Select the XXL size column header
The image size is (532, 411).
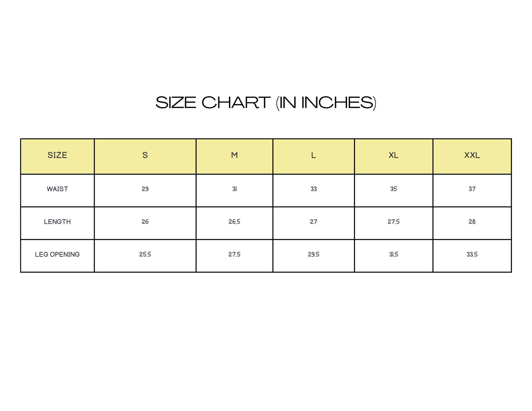472,156
